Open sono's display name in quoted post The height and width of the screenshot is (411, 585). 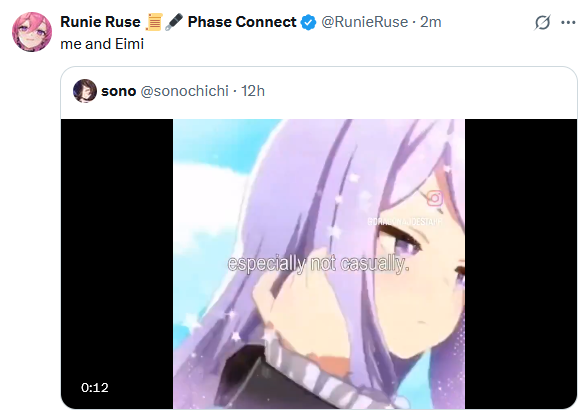click(119, 91)
